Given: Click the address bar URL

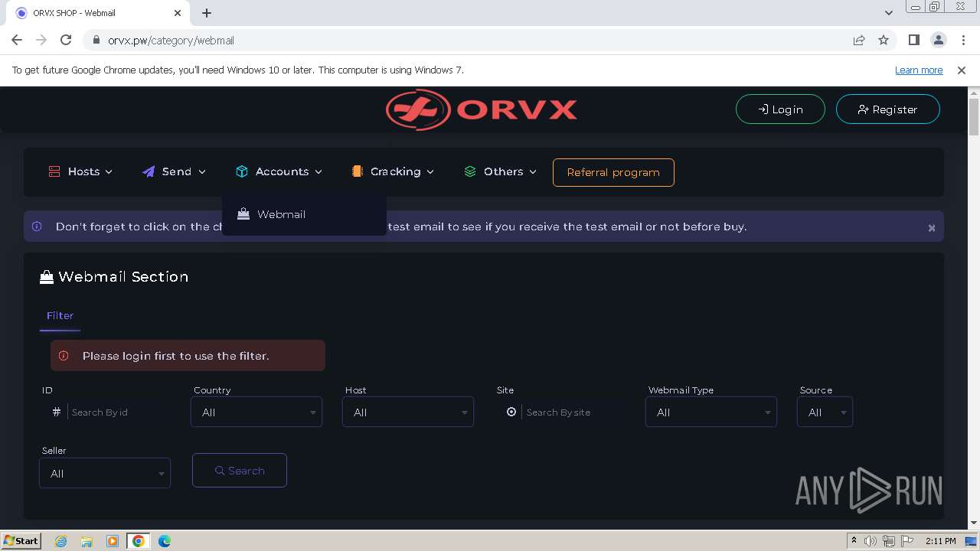Looking at the screenshot, I should [171, 40].
